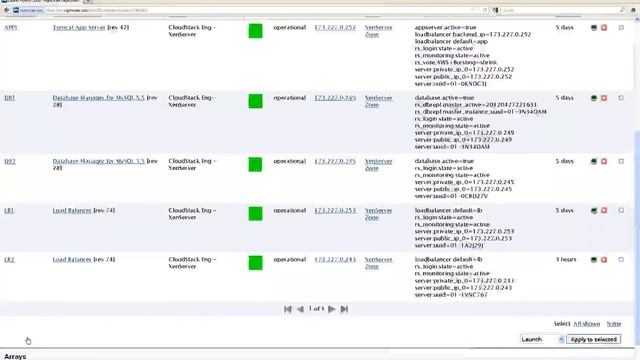Image resolution: width=640 pixels, height=360 pixels.
Task: Open the DB2 server link
Action: pyautogui.click(x=10, y=161)
